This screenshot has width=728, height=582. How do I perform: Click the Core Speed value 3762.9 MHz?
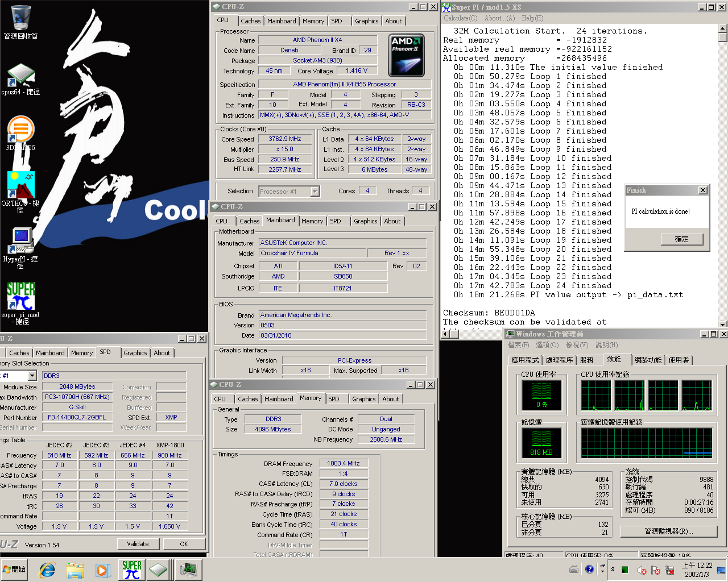click(x=285, y=139)
